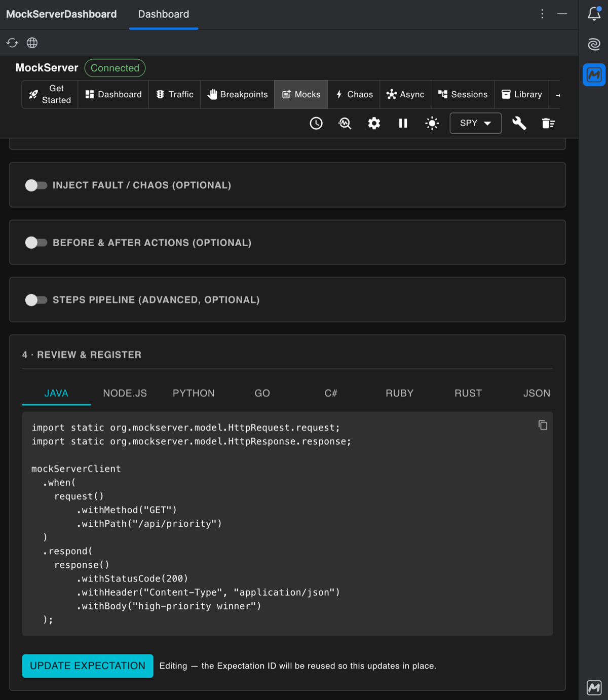Enable Inject Fault / Chaos toggle
The width and height of the screenshot is (608, 700).
coord(36,185)
